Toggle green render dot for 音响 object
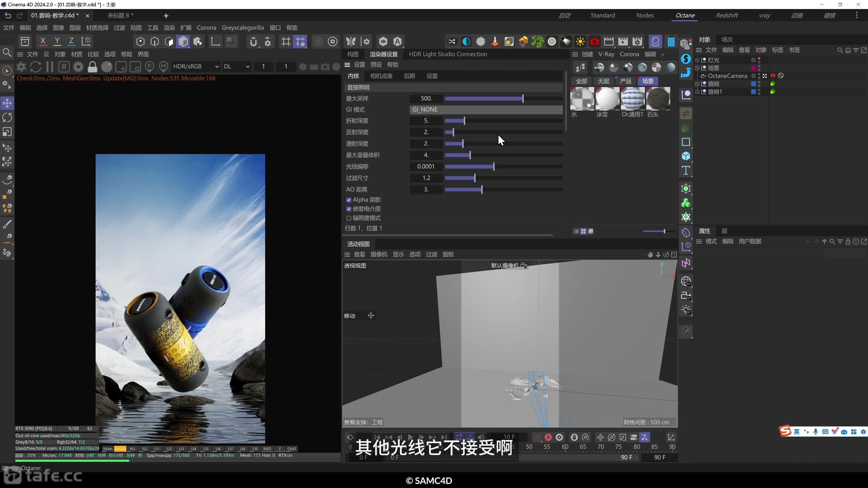The width and height of the screenshot is (868, 488). 772,84
